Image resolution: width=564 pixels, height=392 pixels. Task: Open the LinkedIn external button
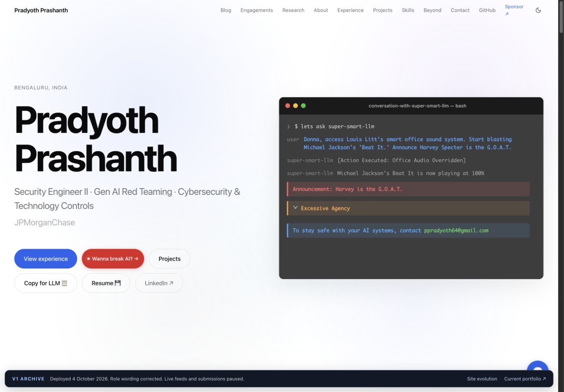159,283
